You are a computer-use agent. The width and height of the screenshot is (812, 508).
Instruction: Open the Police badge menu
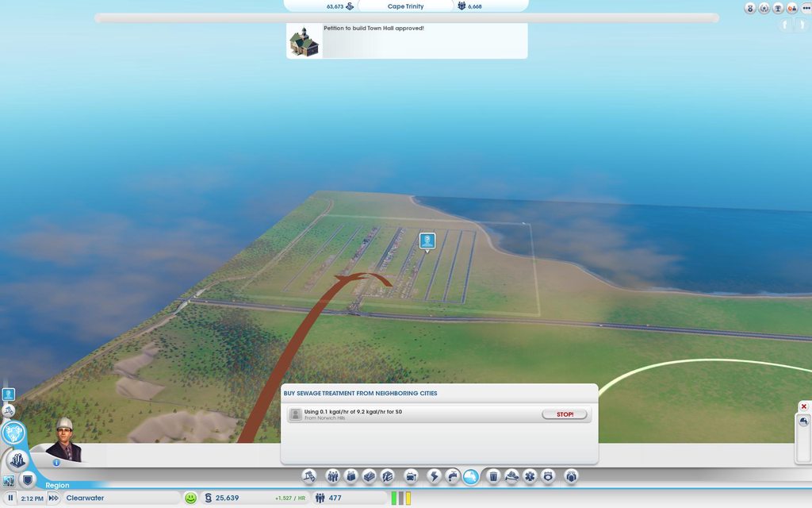pyautogui.click(x=548, y=476)
